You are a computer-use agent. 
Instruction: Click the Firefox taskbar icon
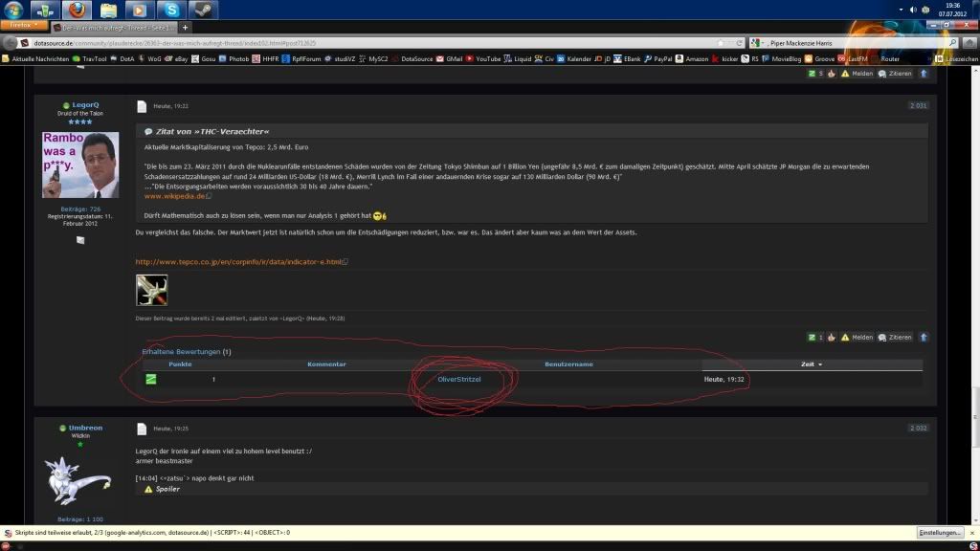77,10
